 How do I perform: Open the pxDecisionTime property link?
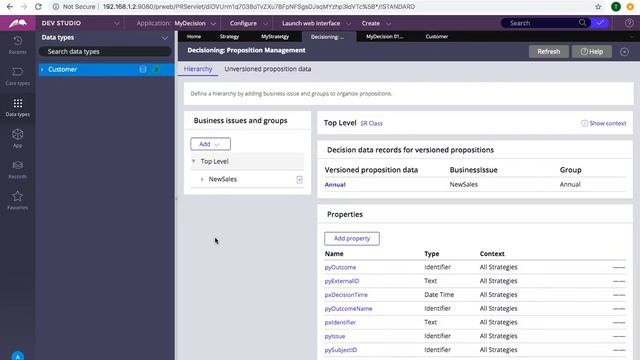346,295
